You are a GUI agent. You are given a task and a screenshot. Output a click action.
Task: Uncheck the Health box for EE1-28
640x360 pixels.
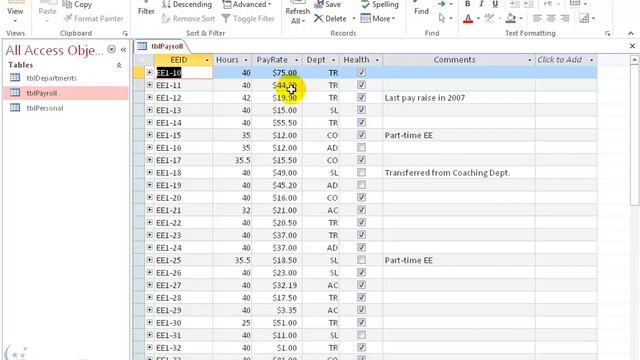(361, 298)
